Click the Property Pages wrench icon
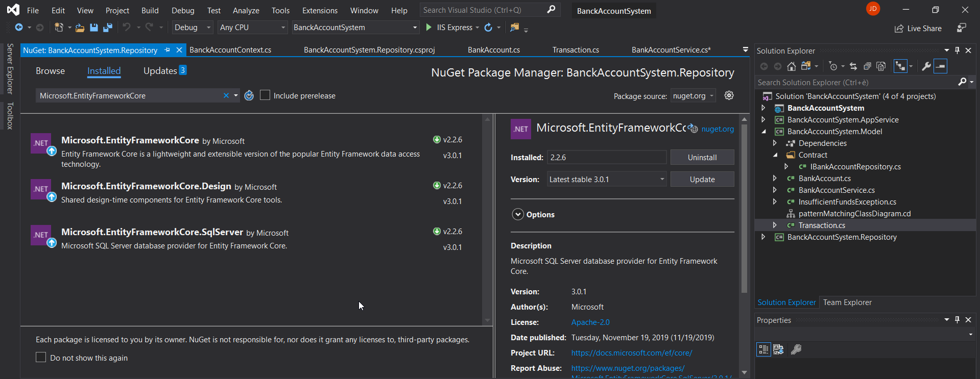The width and height of the screenshot is (980, 379). point(796,349)
